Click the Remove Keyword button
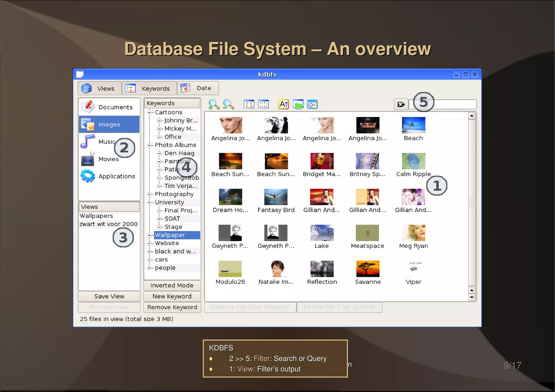555x392 pixels. [x=172, y=307]
